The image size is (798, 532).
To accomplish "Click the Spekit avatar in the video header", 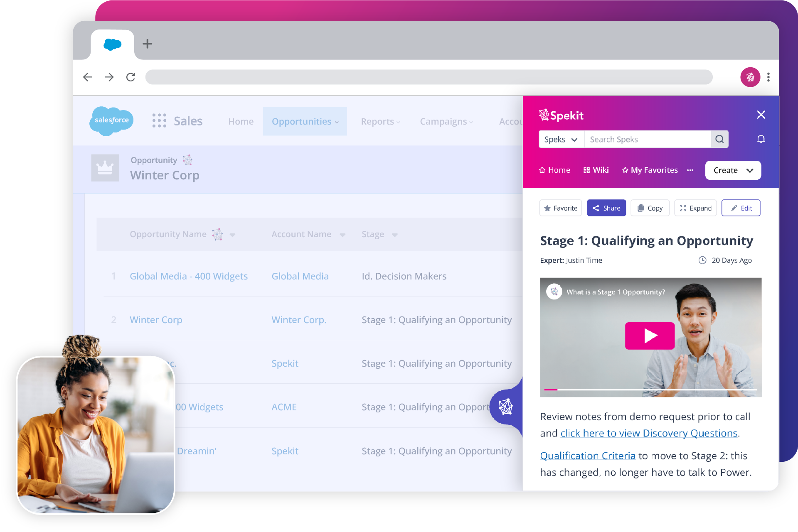I will pos(554,292).
